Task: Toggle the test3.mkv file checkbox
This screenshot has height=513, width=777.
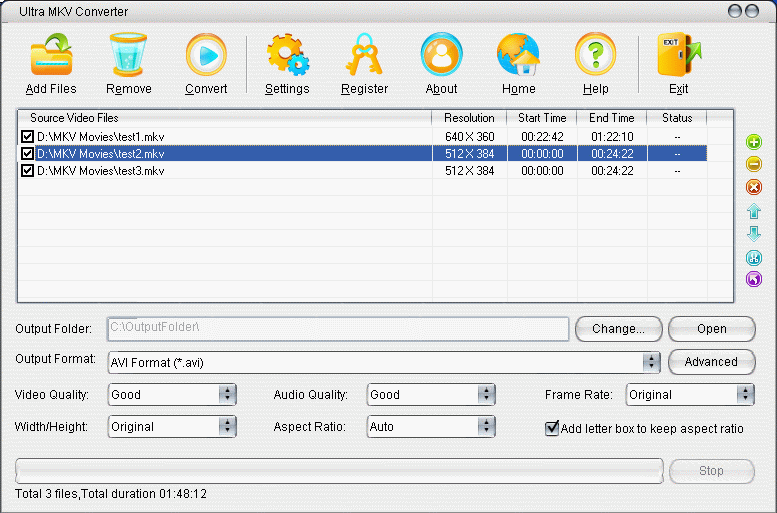Action: (x=27, y=171)
